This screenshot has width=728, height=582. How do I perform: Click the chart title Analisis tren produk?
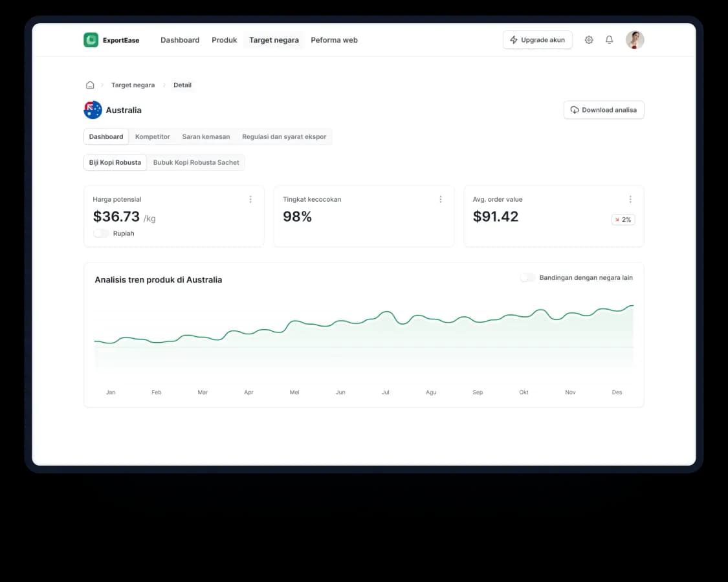click(x=159, y=280)
